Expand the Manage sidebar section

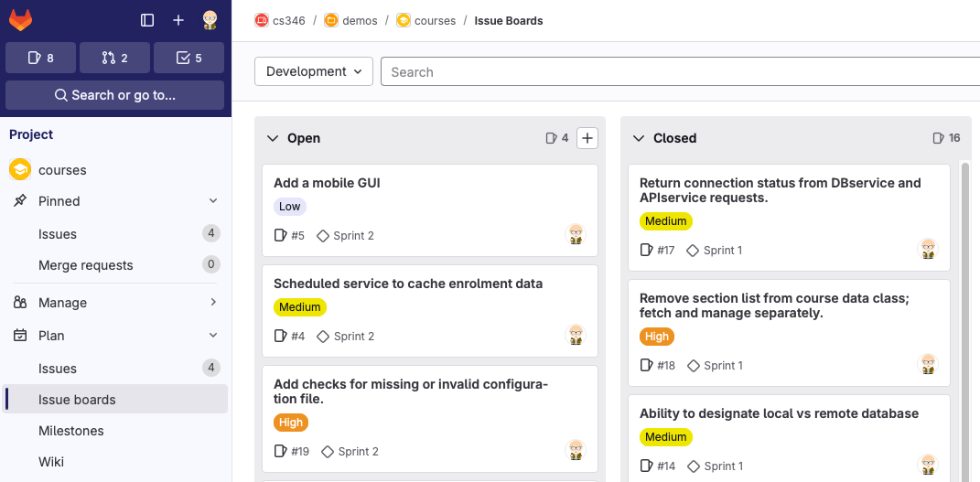tap(213, 303)
